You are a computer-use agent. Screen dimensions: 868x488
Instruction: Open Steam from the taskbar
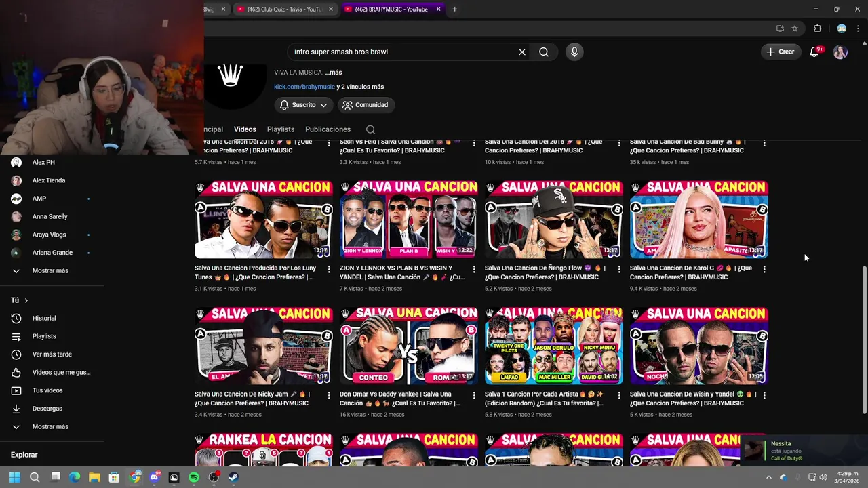233,477
